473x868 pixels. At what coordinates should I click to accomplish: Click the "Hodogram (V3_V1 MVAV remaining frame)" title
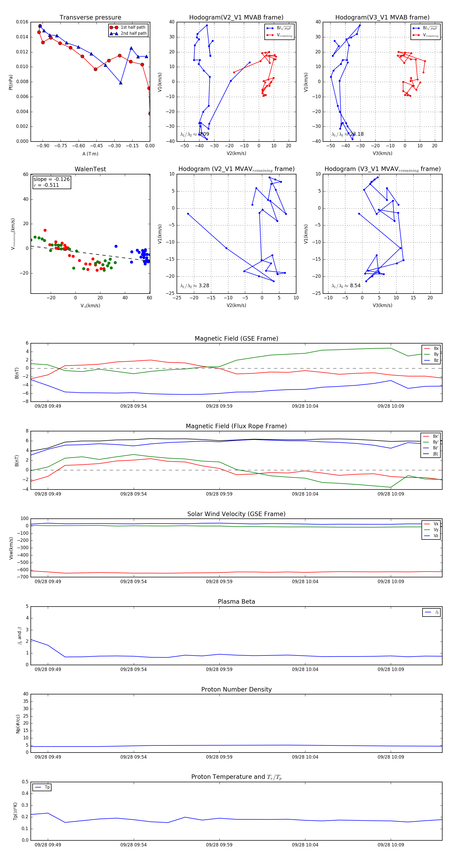[x=382, y=169]
